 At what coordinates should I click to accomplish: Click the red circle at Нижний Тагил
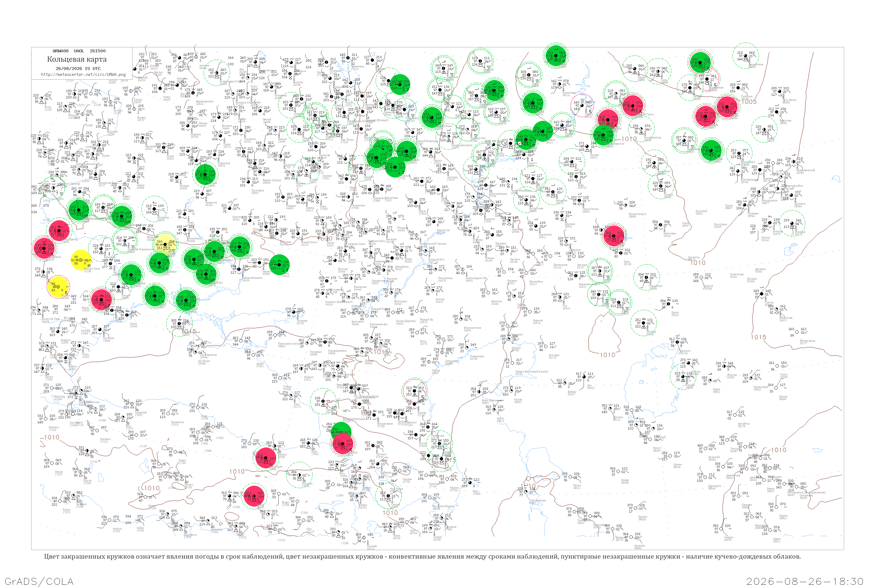pos(633,106)
